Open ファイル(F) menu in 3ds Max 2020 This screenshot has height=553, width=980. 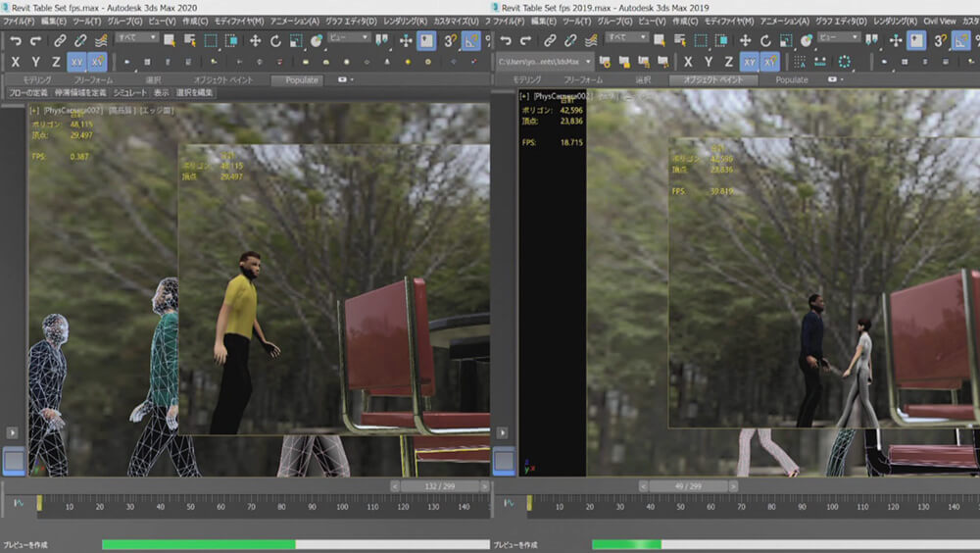pos(19,22)
